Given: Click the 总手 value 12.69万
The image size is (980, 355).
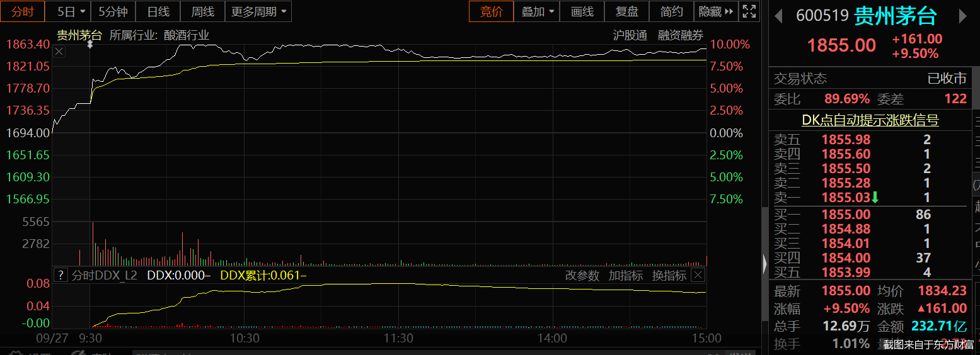Looking at the screenshot, I should coord(846,327).
